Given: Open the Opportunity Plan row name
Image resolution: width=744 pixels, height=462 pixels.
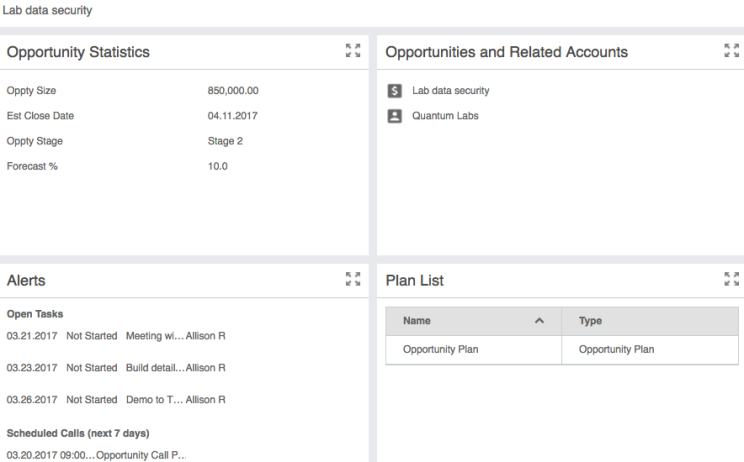Looking at the screenshot, I should (x=440, y=350).
